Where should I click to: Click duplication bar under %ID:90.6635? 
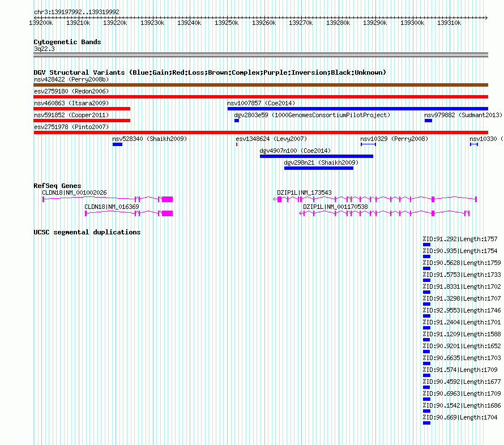[x=426, y=363]
